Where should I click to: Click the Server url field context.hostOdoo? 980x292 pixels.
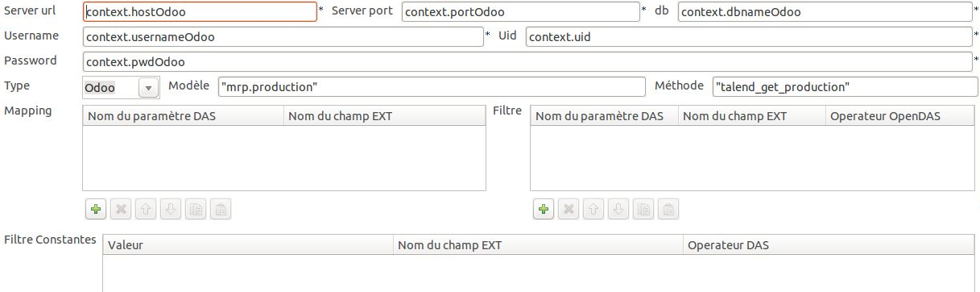click(200, 12)
